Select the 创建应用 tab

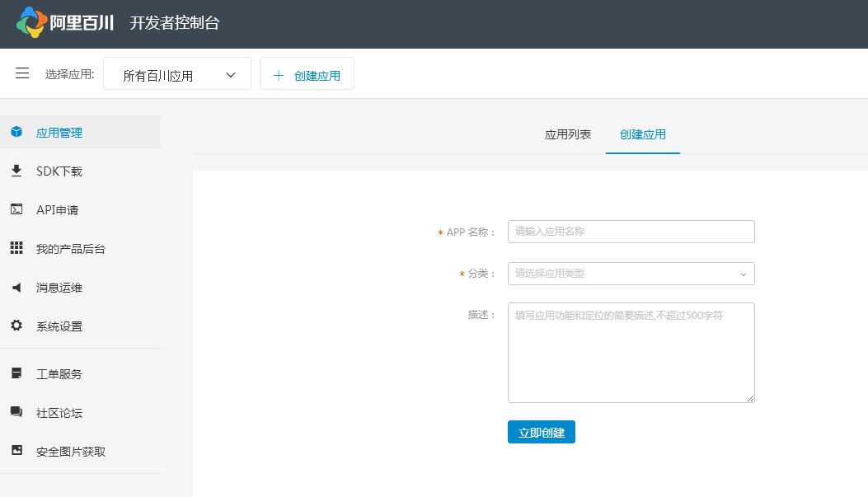[x=643, y=134]
